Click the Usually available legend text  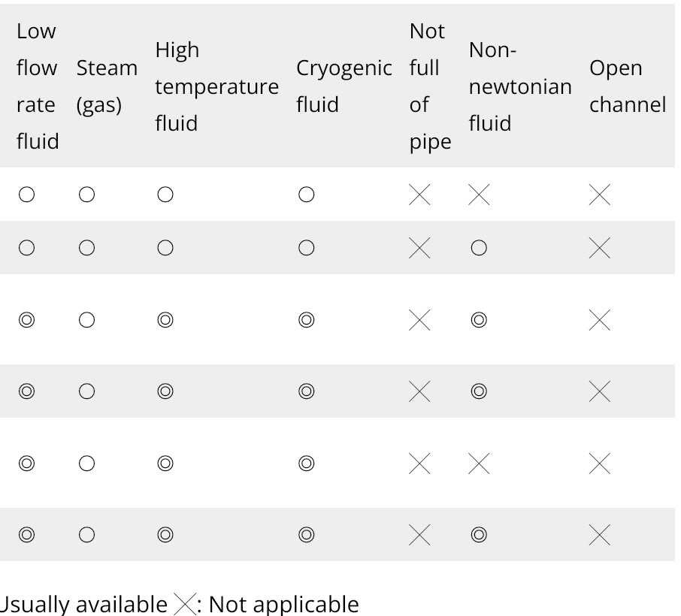tap(83, 604)
